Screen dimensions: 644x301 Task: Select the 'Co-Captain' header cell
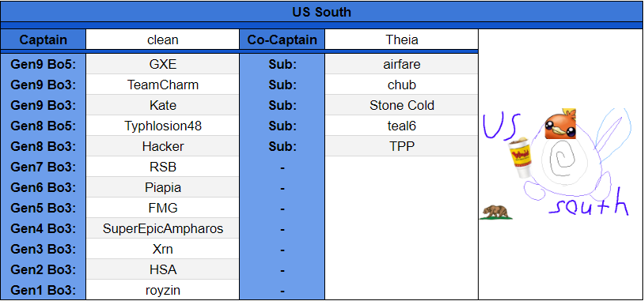click(282, 40)
